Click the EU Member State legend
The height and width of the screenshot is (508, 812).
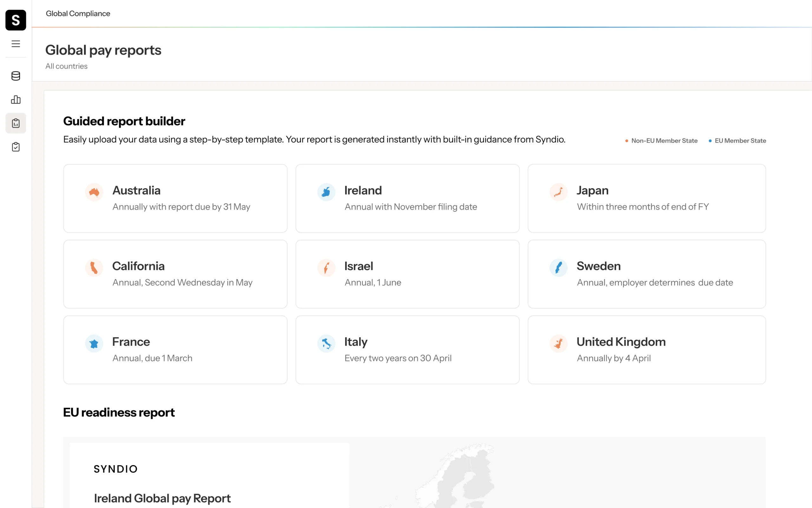tap(737, 141)
